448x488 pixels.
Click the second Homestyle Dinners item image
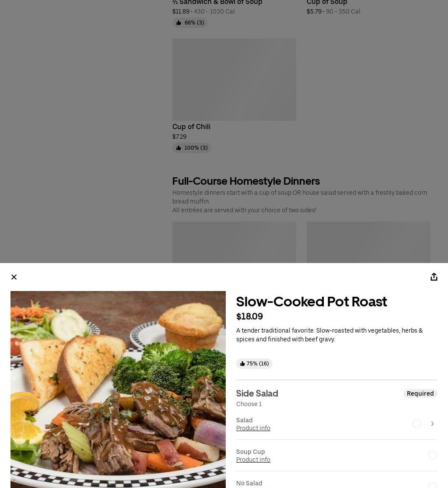pyautogui.click(x=368, y=242)
